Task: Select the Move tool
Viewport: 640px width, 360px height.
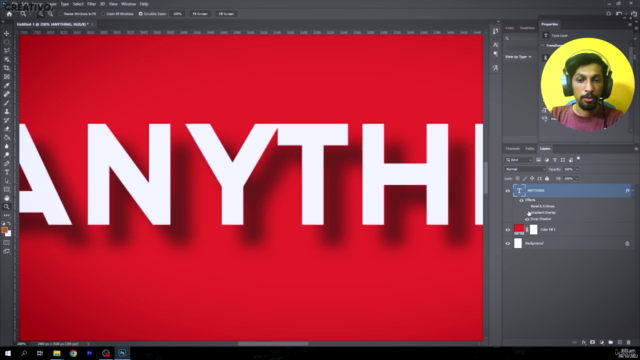Action: click(7, 33)
